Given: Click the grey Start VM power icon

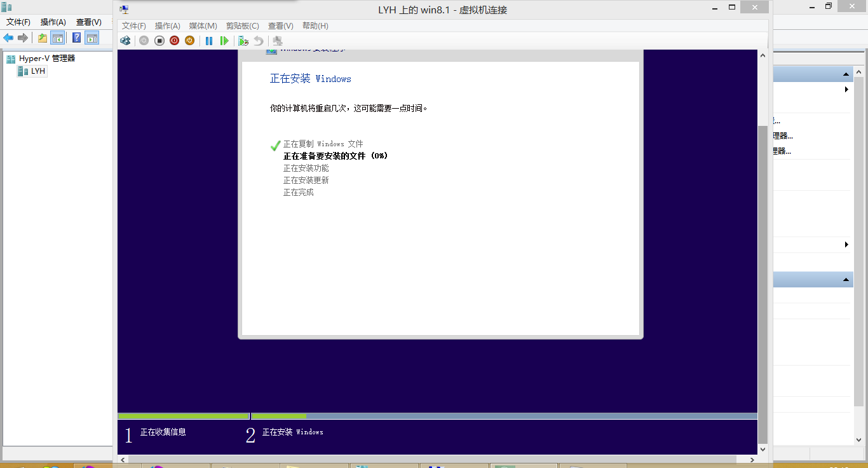Looking at the screenshot, I should pyautogui.click(x=144, y=41).
